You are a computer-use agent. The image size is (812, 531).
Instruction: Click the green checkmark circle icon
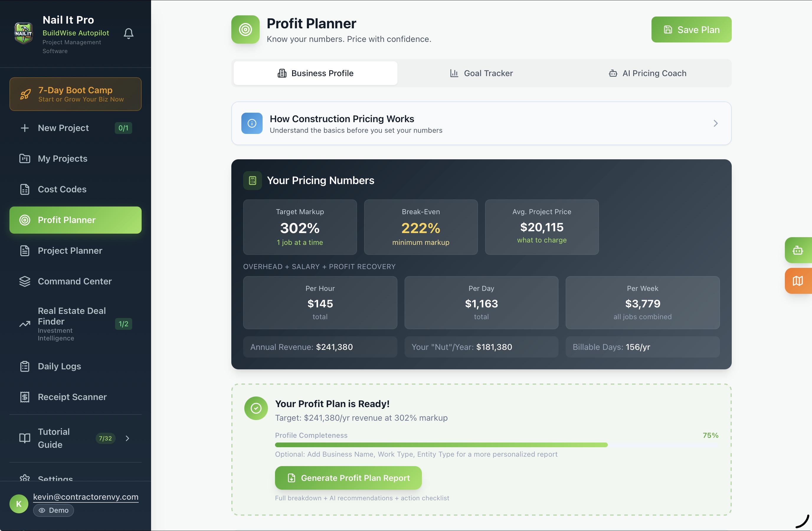(x=256, y=408)
